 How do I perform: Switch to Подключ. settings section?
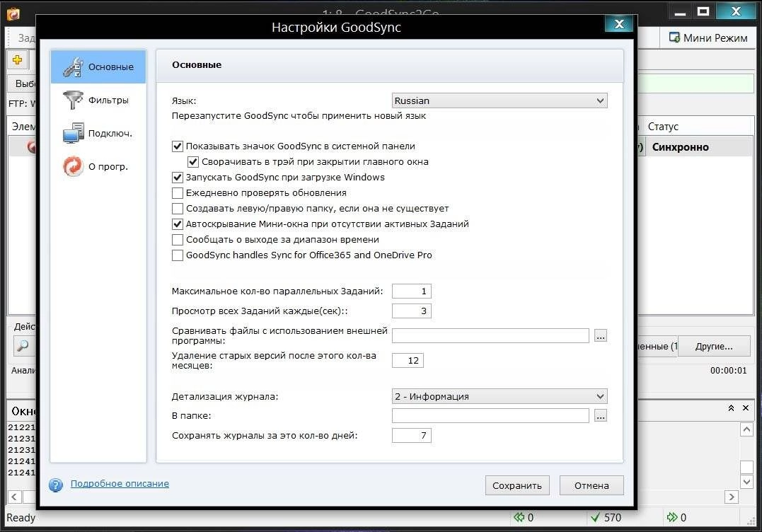98,133
